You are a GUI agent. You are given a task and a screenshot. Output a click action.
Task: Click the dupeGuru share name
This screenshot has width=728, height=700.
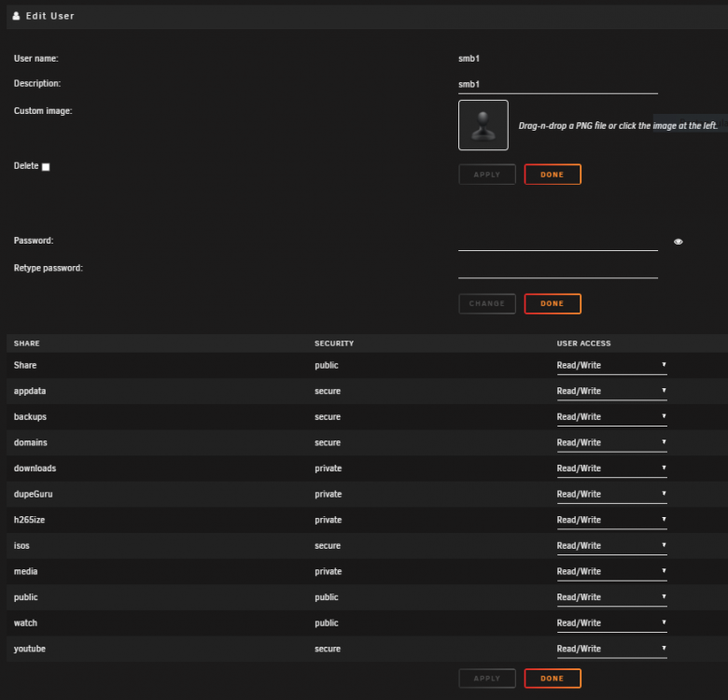pos(33,495)
